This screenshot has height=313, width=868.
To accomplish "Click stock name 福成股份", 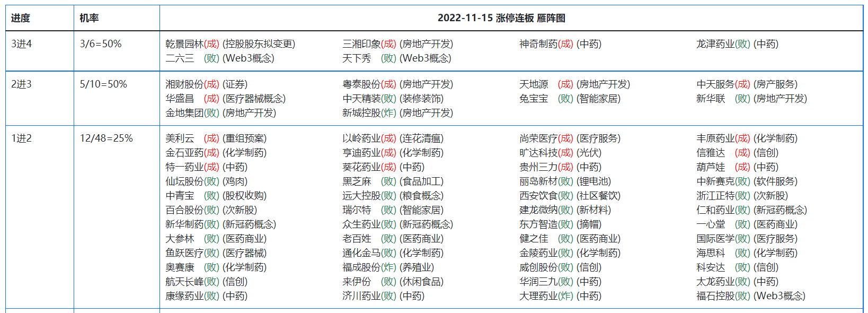I will click(361, 267).
